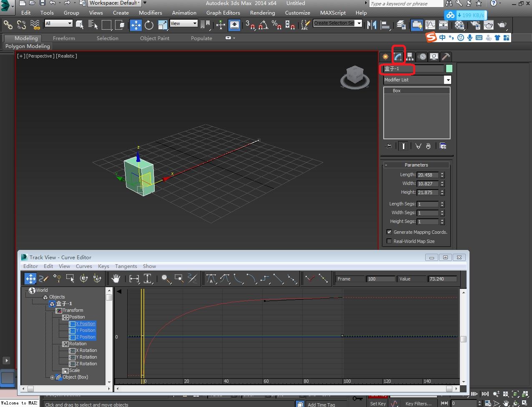Toggle the Set Key mode button
Viewport: 532px width, 407px height.
pos(378,404)
